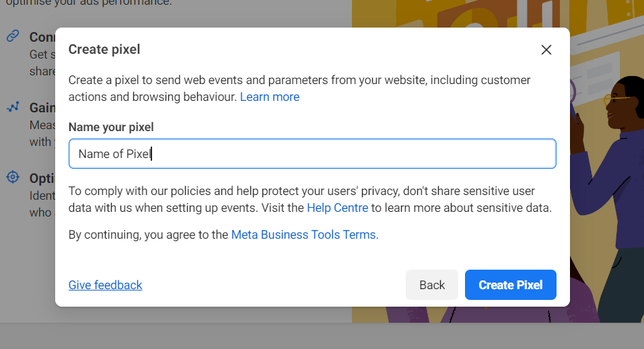The image size is (644, 349).
Task: Open the Give feedback link
Action: point(105,285)
